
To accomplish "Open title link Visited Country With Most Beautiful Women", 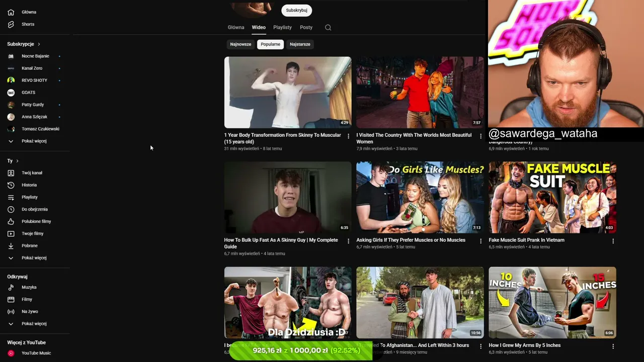I will [x=414, y=138].
